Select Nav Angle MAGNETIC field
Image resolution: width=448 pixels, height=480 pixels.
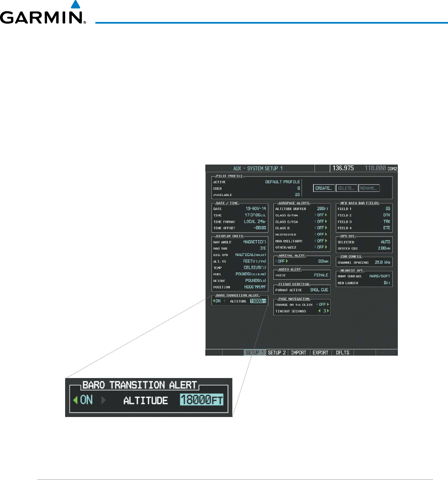tap(255, 242)
